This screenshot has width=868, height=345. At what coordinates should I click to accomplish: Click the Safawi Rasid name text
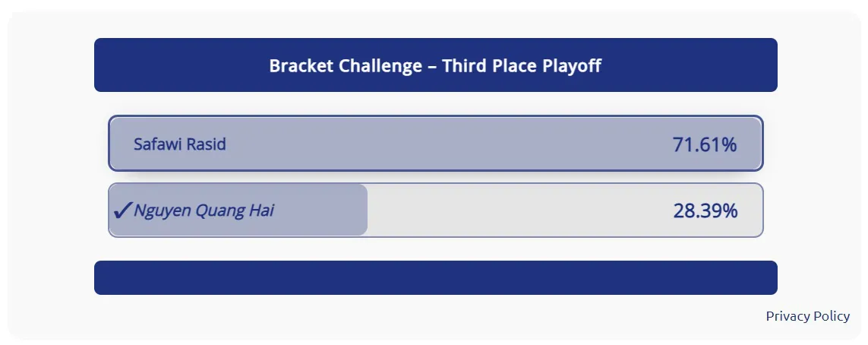[x=180, y=144]
